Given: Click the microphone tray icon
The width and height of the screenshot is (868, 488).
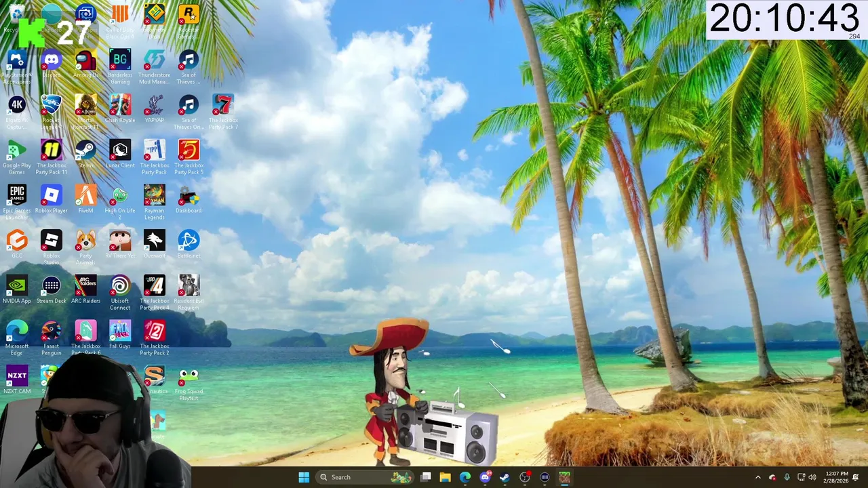Looking at the screenshot, I should click(x=787, y=477).
